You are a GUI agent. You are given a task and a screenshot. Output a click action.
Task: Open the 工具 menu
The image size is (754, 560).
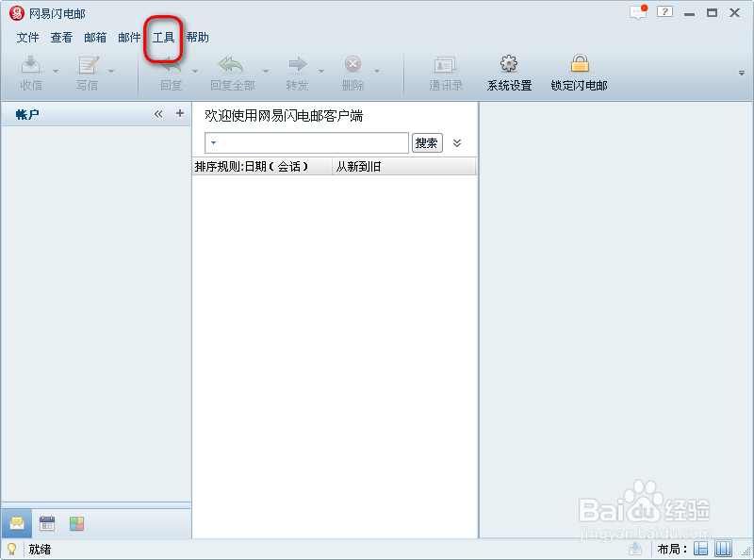click(x=163, y=38)
